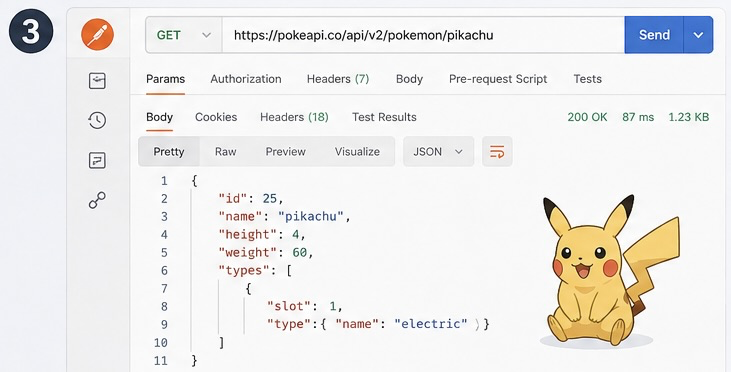Image resolution: width=731 pixels, height=372 pixels.
Task: Open the Flows icon with two linked circles
Action: (97, 200)
